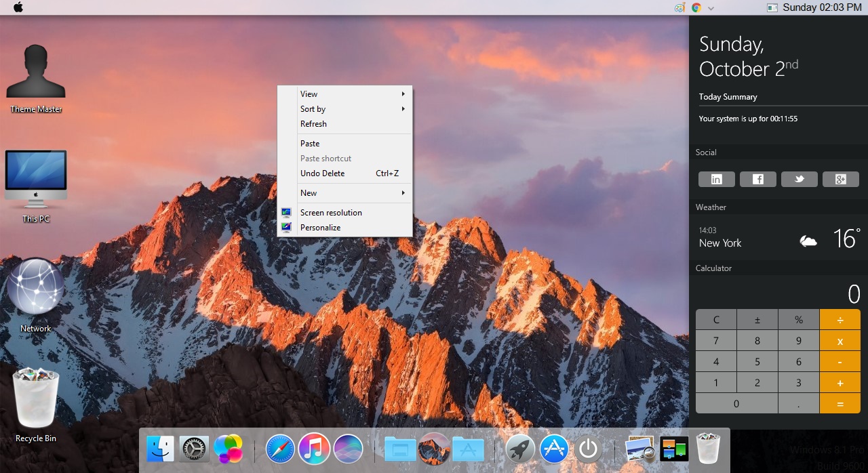Click calculator digit 5
Screen dimensions: 868x473
(x=757, y=362)
